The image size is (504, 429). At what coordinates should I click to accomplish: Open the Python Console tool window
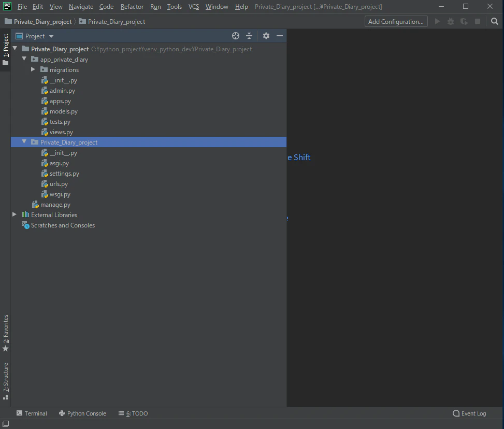point(82,413)
